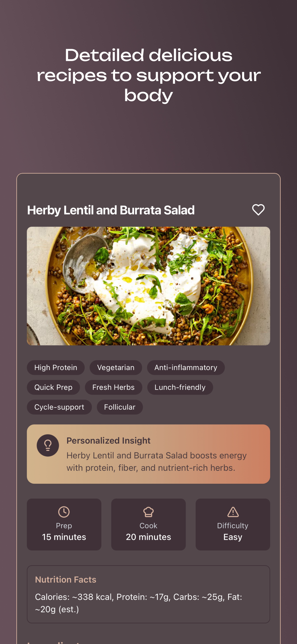Click the warning triangle Difficulty icon
This screenshot has width=297, height=644.
(233, 512)
